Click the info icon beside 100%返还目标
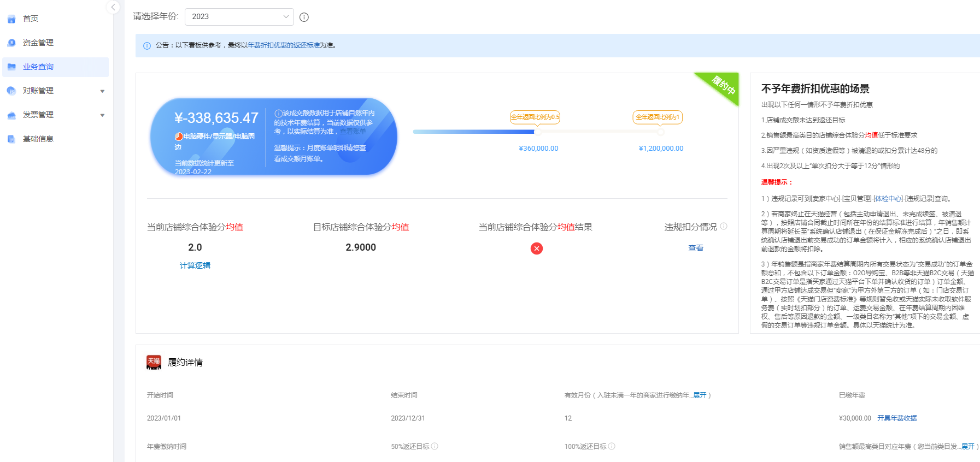 (x=612, y=446)
